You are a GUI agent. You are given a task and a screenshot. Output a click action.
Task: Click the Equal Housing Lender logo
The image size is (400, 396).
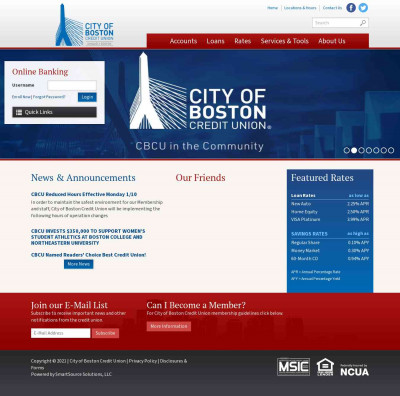coord(325,367)
